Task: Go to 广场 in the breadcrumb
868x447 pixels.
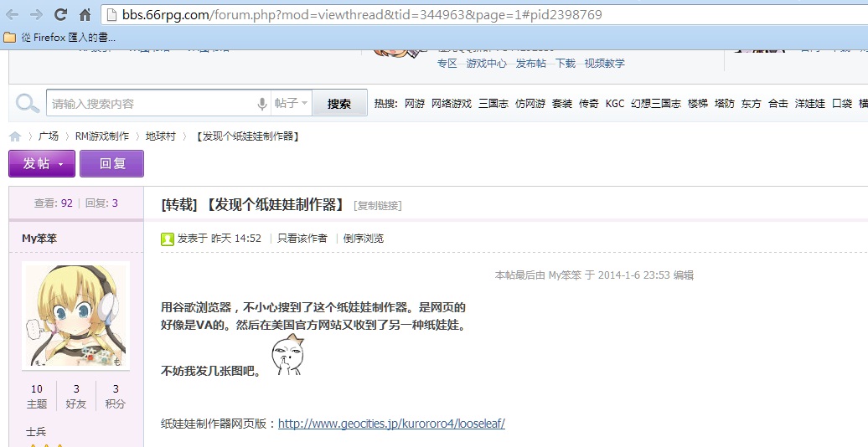Action: coord(48,136)
